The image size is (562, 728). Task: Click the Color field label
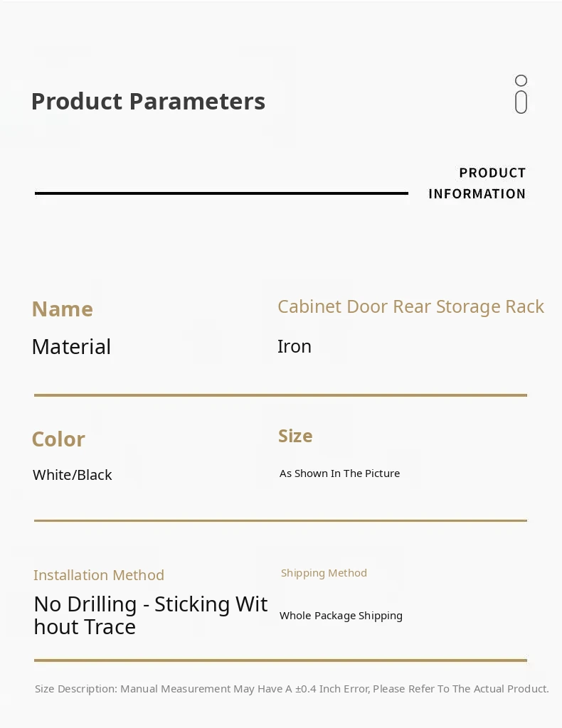pos(58,439)
